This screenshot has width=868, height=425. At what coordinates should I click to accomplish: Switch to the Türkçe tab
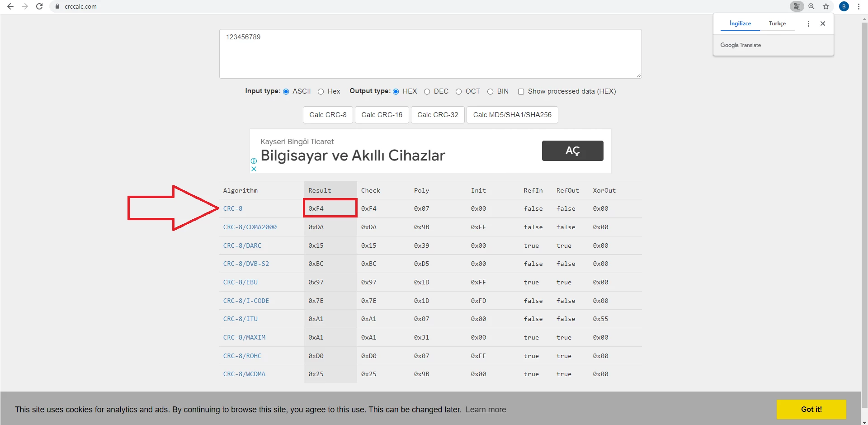(777, 24)
